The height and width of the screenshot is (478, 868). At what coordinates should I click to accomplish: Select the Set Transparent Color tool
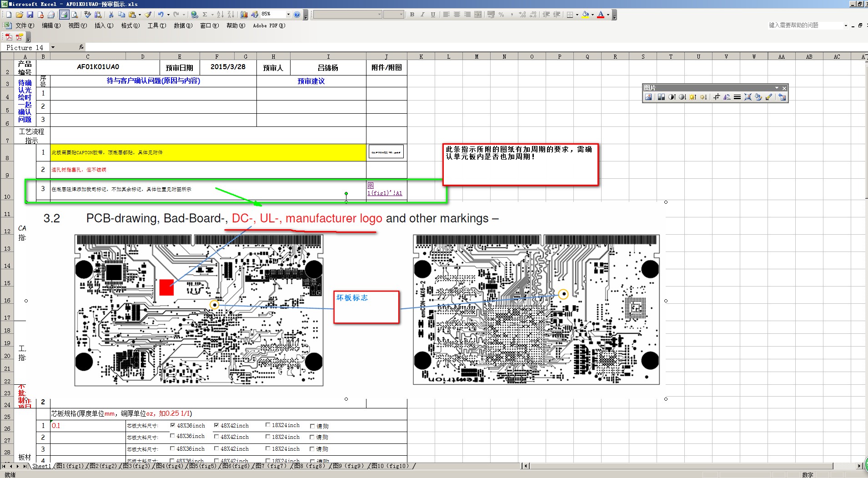(x=769, y=97)
